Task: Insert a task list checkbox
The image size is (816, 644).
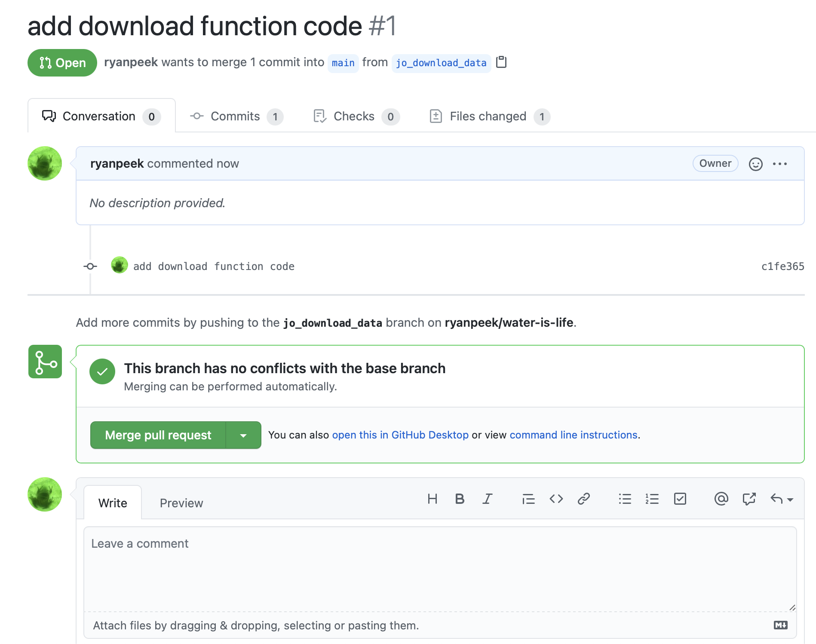Action: pos(680,499)
